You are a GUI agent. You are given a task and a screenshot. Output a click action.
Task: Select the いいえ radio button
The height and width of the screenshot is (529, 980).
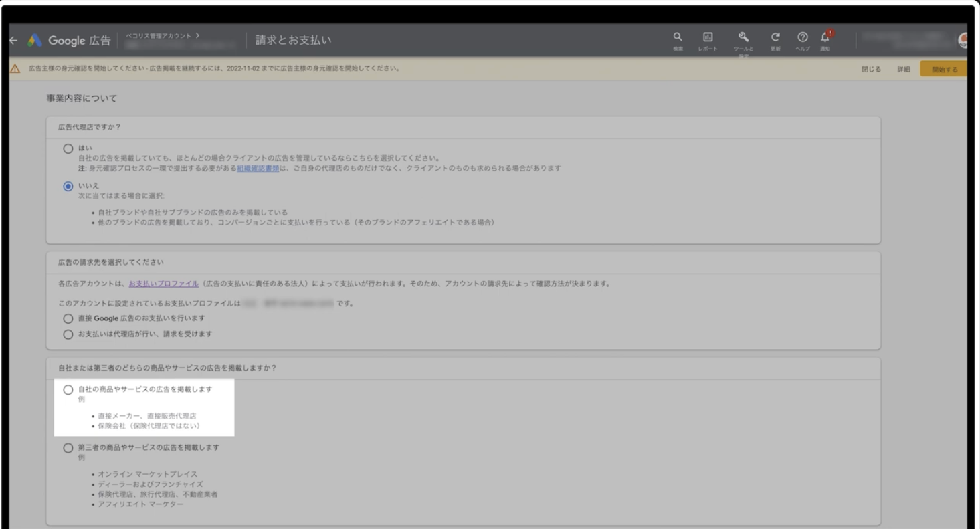coord(68,186)
